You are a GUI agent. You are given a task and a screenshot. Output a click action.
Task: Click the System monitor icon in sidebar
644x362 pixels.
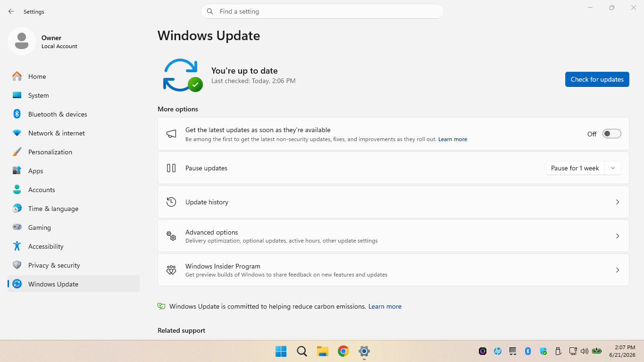click(x=17, y=95)
